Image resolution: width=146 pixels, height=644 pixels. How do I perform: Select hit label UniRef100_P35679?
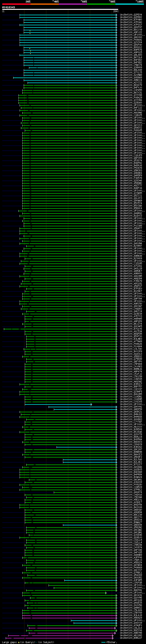(x=131, y=281)
